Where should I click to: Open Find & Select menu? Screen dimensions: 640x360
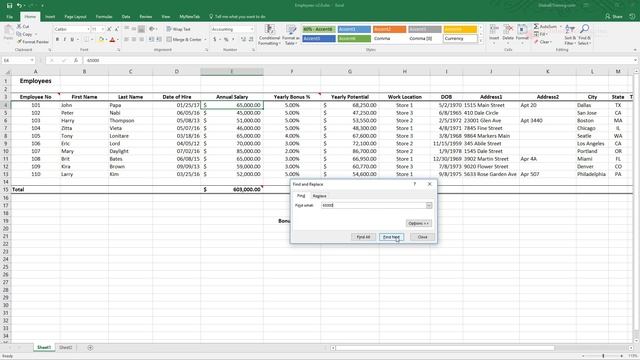point(584,34)
